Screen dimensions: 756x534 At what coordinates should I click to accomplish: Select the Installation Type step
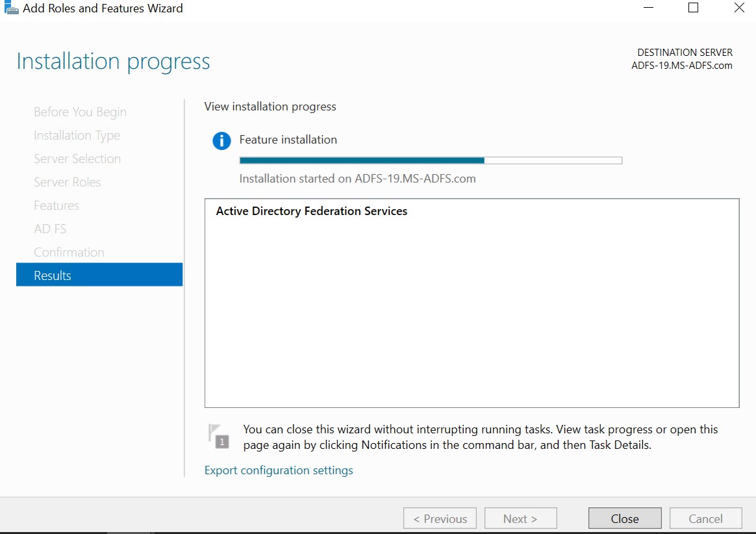point(77,136)
